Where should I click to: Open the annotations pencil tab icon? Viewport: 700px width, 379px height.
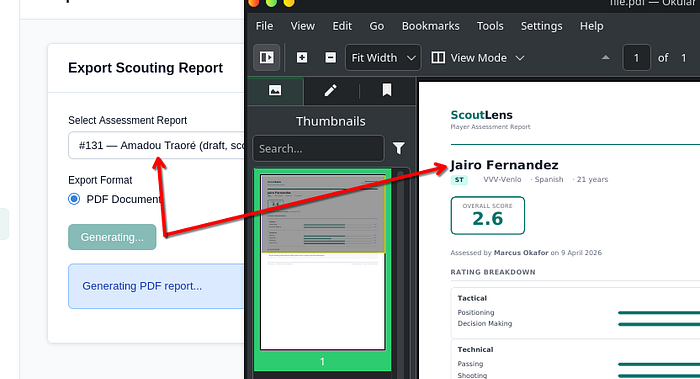[330, 91]
